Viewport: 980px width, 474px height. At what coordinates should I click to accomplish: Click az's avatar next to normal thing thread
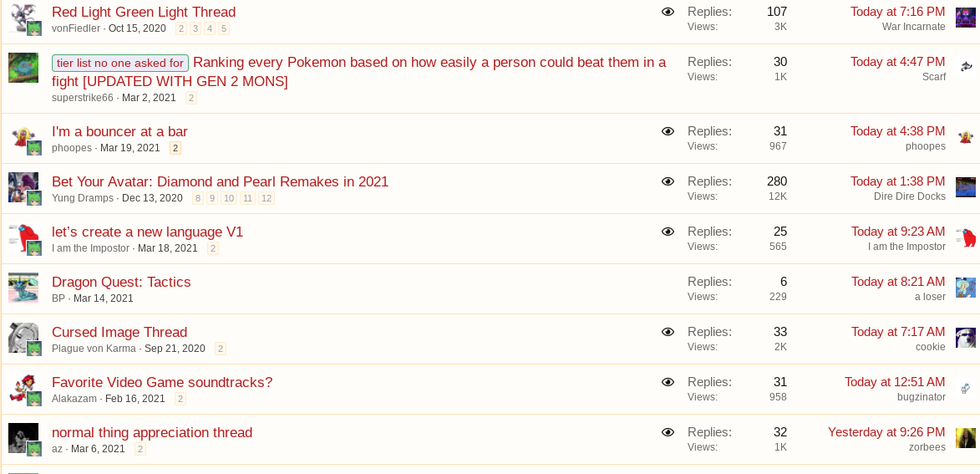click(23, 438)
